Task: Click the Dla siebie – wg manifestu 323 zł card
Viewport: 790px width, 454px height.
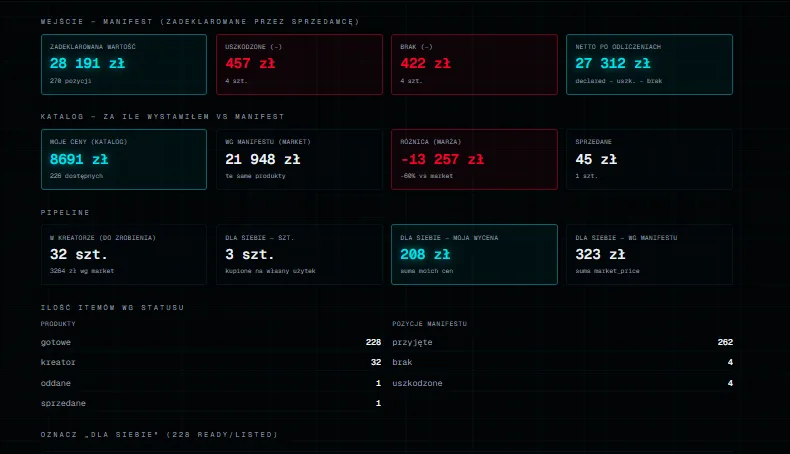Action: [649, 254]
